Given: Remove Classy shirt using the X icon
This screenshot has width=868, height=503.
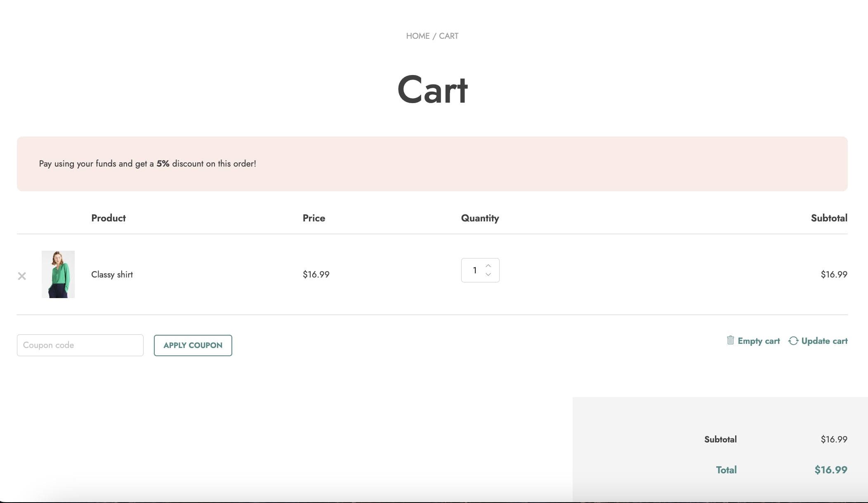Looking at the screenshot, I should tap(22, 276).
